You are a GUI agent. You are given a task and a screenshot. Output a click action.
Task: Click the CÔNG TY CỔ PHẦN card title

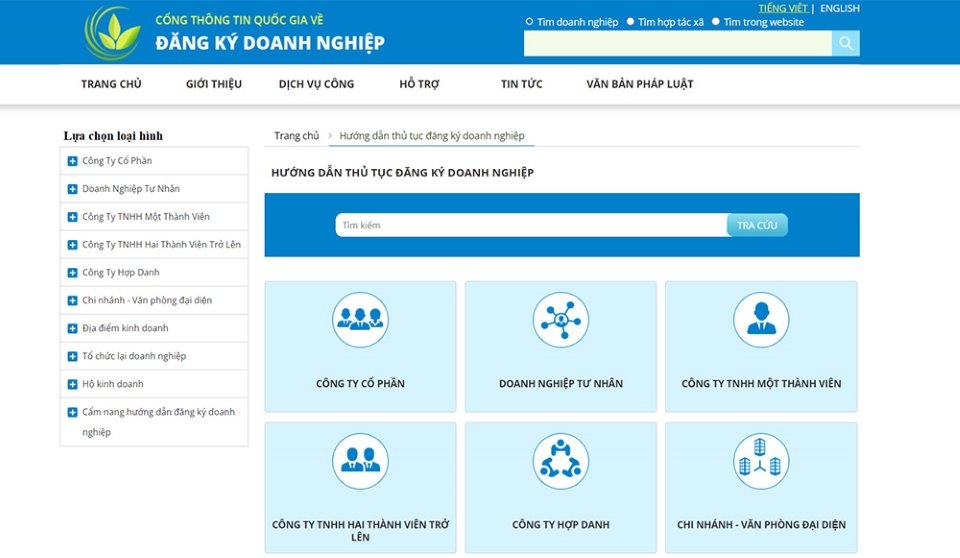point(360,383)
